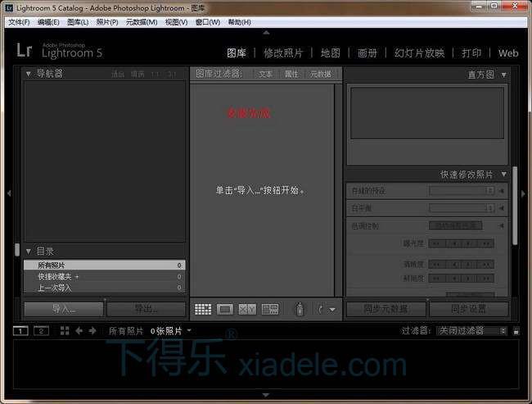Click the second window 2 icon
Image resolution: width=532 pixels, height=404 pixels.
[42, 330]
